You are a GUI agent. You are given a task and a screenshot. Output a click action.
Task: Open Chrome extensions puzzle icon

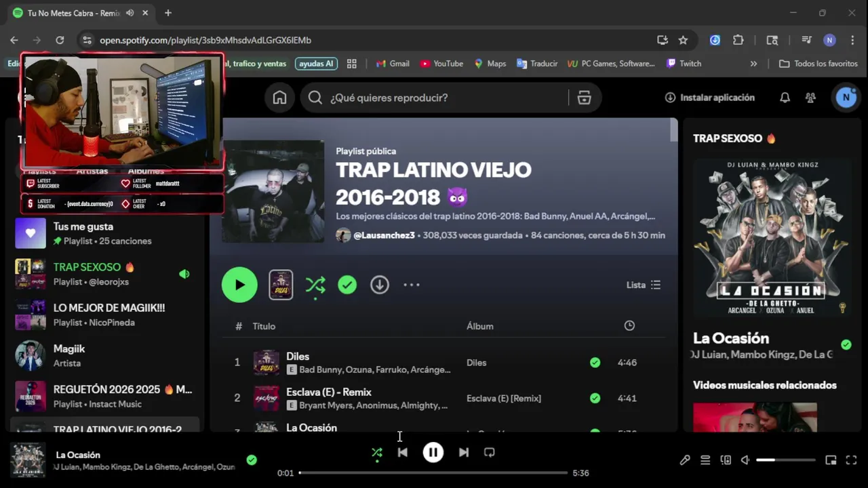click(738, 40)
